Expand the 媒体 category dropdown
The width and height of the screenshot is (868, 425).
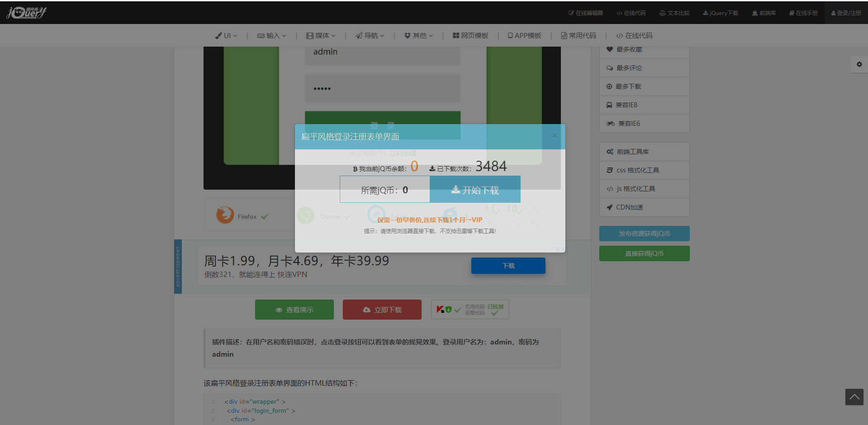[321, 36]
